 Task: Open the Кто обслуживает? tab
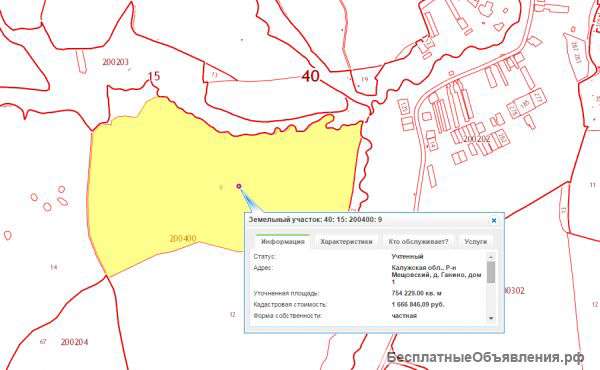point(418,241)
